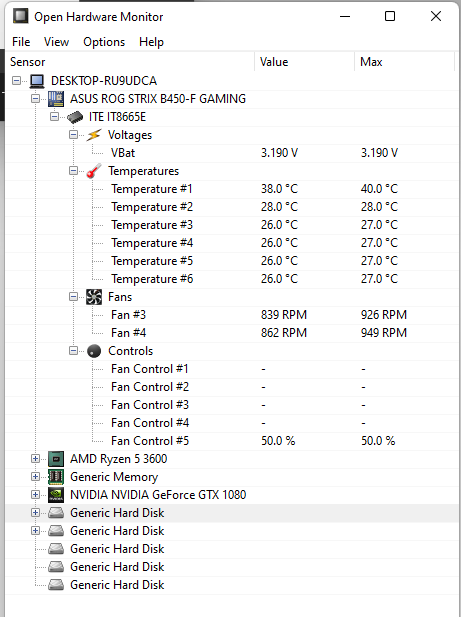Click the Max column header

click(x=404, y=62)
